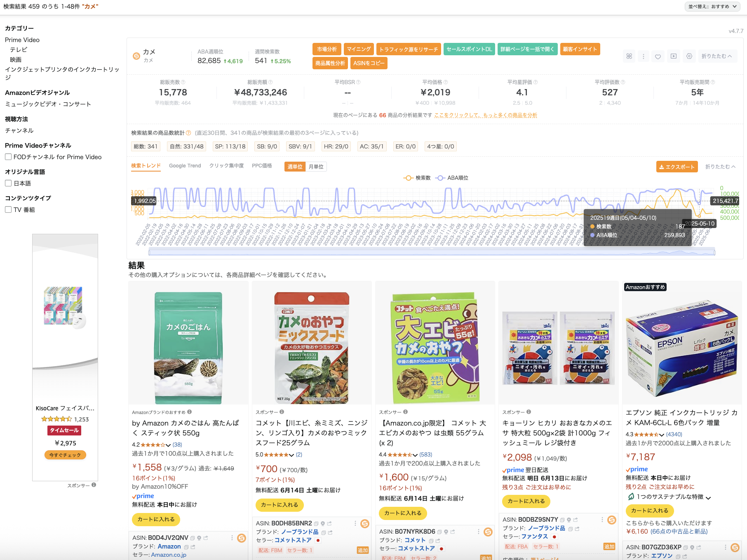Viewport: 747px width, 560px height.
Task: Expand rating chevron for 4.3 stars Epson product
Action: pyautogui.click(x=662, y=435)
